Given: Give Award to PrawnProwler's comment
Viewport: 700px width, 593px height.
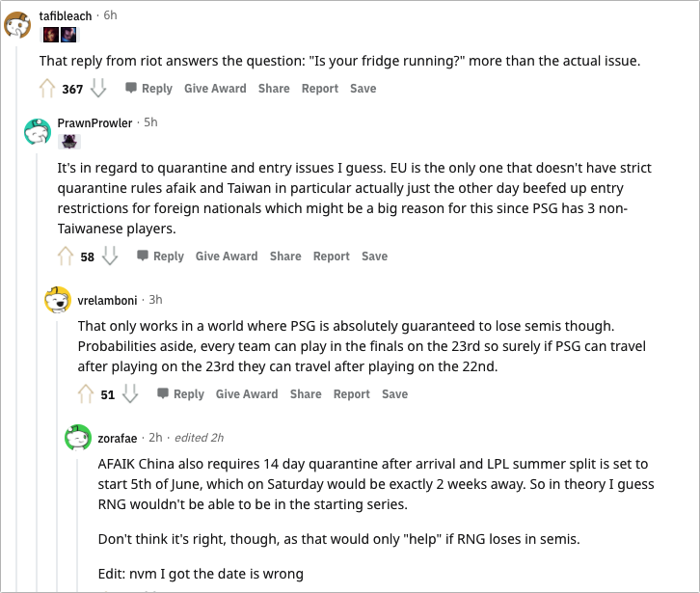Looking at the screenshot, I should 227,256.
